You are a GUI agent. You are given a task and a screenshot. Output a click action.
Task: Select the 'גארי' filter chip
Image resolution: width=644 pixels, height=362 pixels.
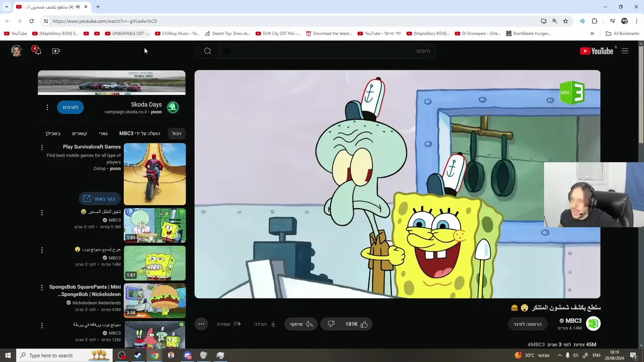103,133
